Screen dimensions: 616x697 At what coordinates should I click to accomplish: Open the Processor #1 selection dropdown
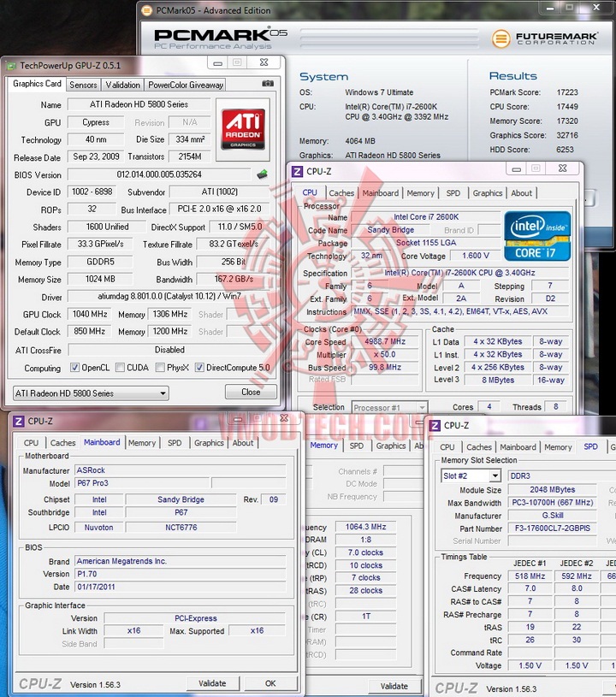pos(389,408)
